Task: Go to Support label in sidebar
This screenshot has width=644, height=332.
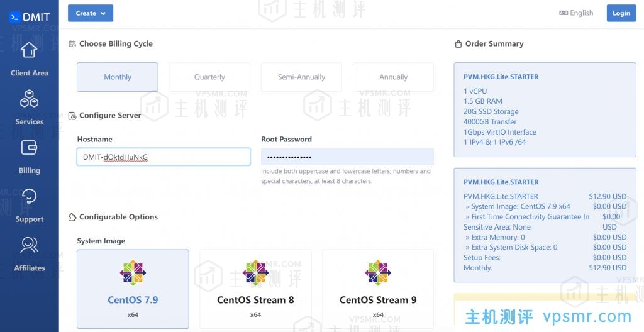Action: [29, 219]
